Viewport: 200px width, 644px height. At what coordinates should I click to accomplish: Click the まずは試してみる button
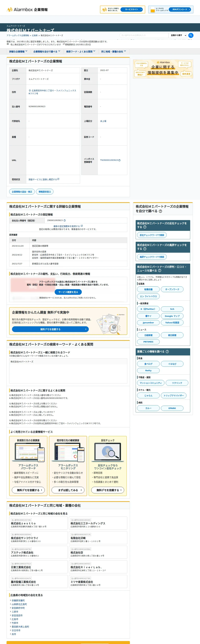[68, 490]
